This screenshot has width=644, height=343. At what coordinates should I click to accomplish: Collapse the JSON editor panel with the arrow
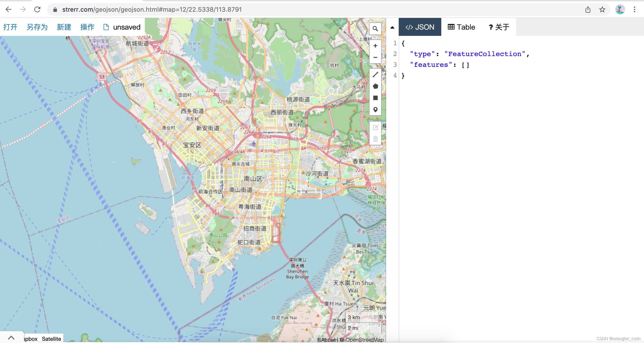(392, 27)
